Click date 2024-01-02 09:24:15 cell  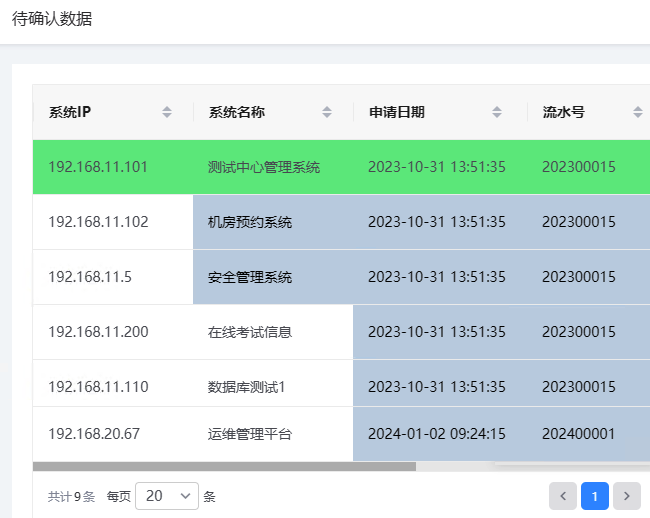point(437,434)
